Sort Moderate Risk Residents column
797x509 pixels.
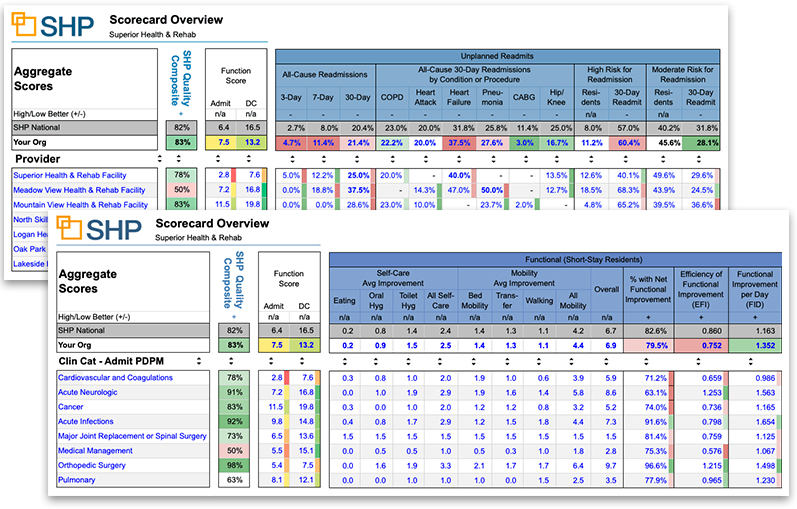pos(663,159)
